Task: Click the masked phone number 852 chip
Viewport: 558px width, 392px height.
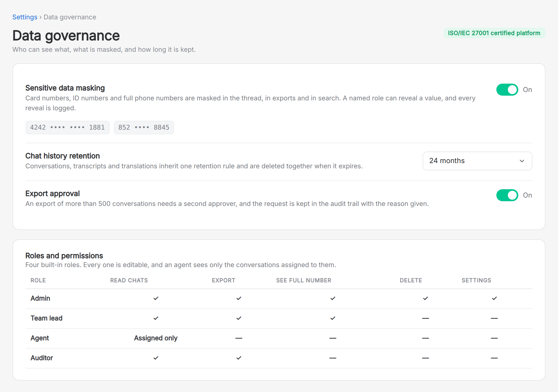Action: pyautogui.click(x=144, y=128)
